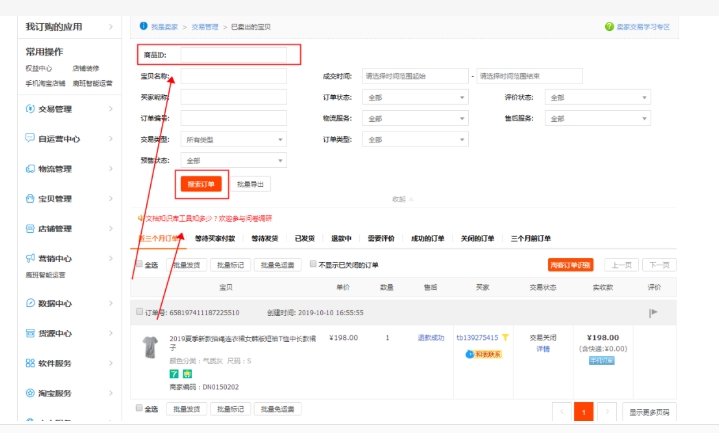Viewport: 719px width, 433px height.
Task: Click the blue info icon in the breadcrumb
Action: click(144, 26)
